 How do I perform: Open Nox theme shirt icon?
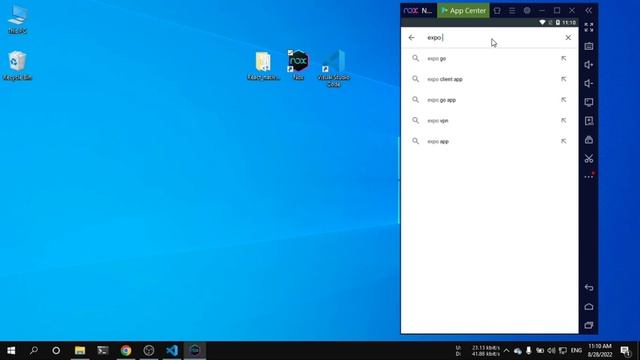[x=497, y=11]
